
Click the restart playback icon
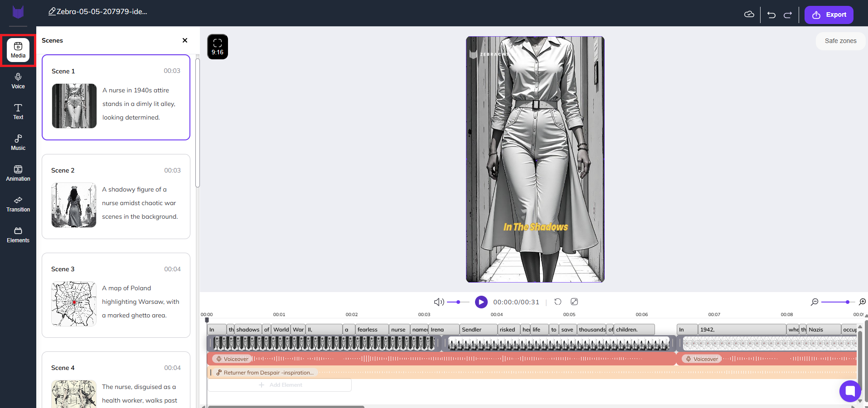[558, 302]
